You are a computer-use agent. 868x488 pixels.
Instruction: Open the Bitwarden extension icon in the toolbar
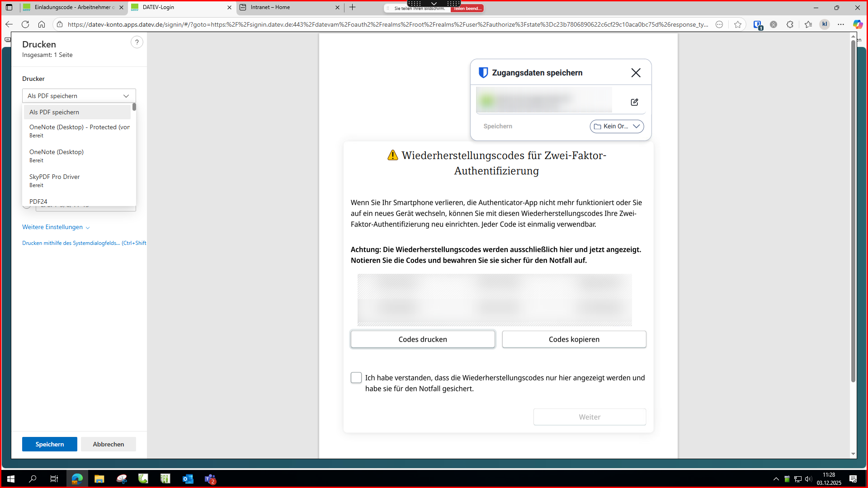(x=758, y=24)
